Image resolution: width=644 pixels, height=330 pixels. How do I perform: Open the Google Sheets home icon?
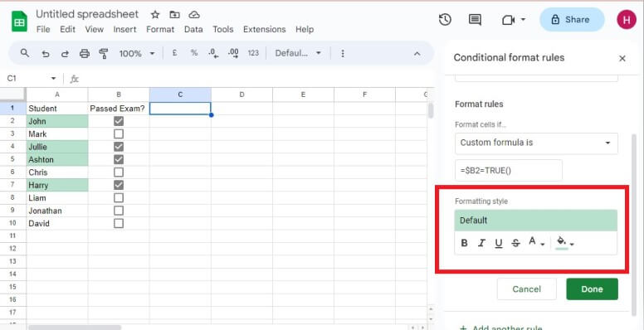19,22
